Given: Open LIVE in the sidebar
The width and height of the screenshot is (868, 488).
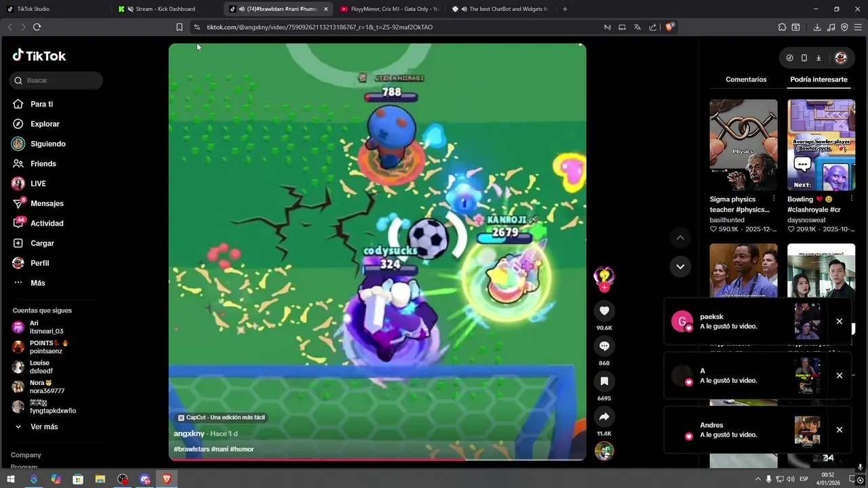Looking at the screenshot, I should click(30, 184).
